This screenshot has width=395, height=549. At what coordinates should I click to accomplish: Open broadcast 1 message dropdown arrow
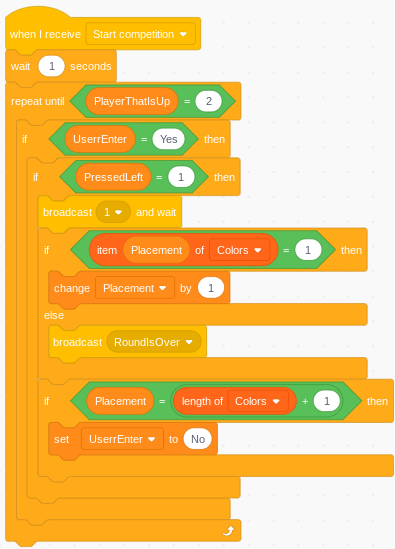coord(118,212)
